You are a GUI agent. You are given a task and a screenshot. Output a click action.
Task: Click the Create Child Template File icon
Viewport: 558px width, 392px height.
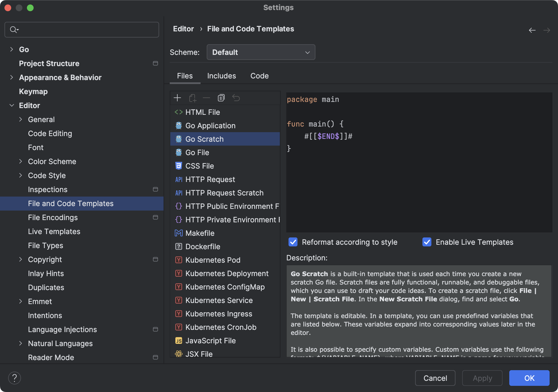pos(192,98)
